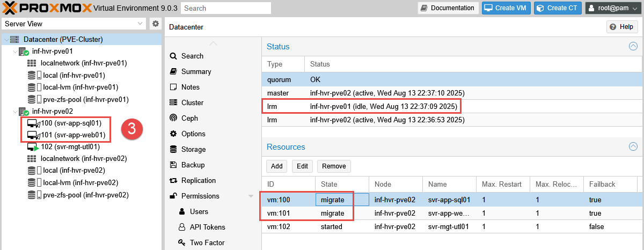Click the top Search input field
Viewport: 644px width, 250px height.
coord(225,8)
